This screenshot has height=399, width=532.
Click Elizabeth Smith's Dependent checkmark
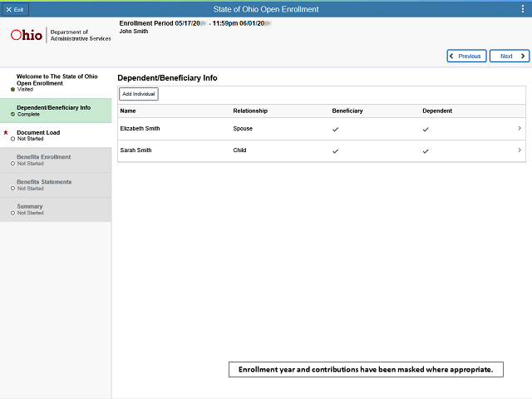click(x=426, y=130)
